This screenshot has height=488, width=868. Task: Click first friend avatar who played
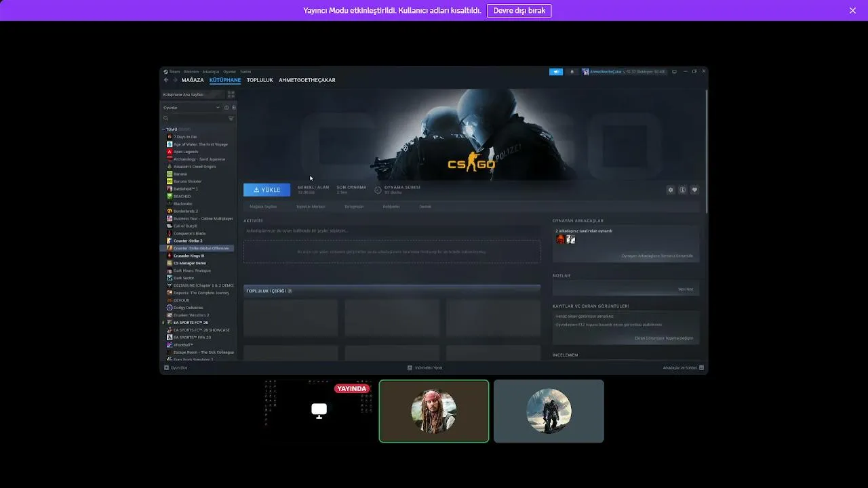(560, 239)
